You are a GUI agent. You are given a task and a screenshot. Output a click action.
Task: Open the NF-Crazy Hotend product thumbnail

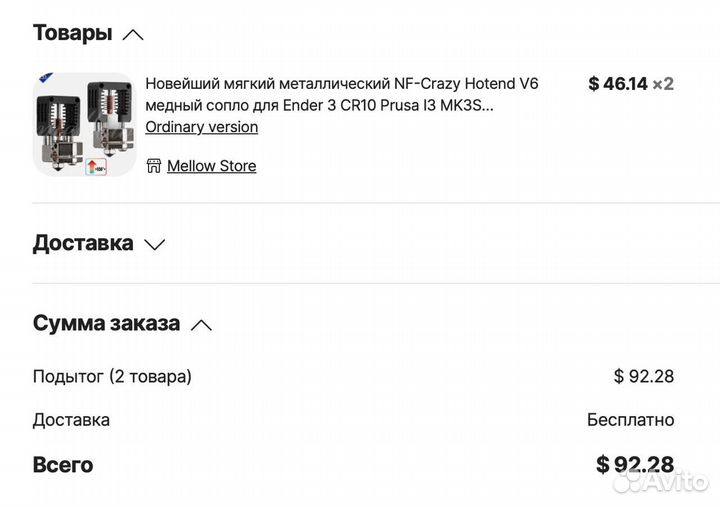83,124
